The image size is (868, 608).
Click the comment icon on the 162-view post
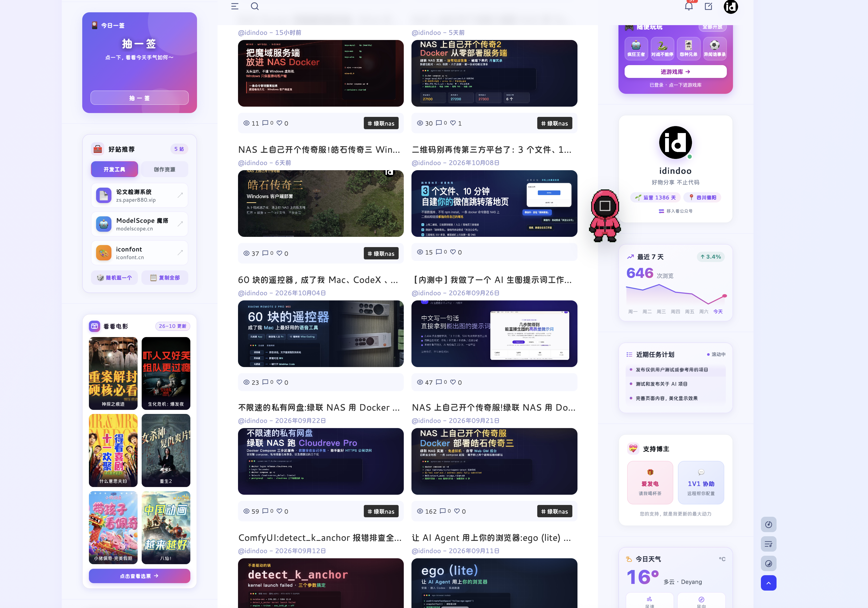pyautogui.click(x=443, y=511)
